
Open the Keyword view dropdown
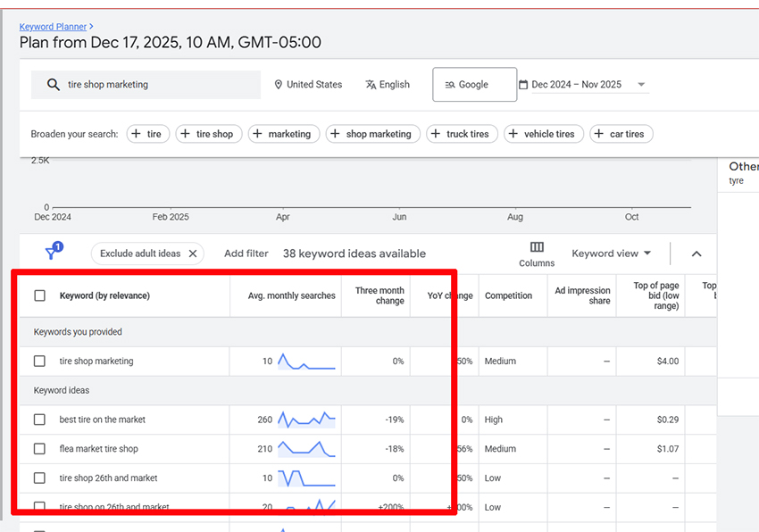click(x=612, y=254)
